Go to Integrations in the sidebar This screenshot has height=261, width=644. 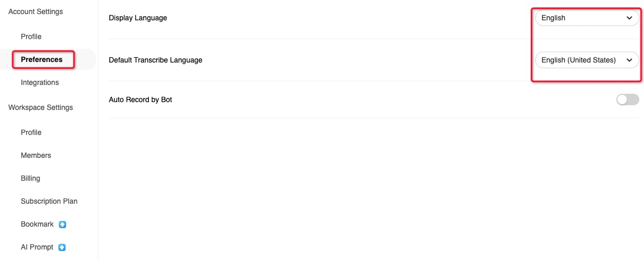(40, 82)
